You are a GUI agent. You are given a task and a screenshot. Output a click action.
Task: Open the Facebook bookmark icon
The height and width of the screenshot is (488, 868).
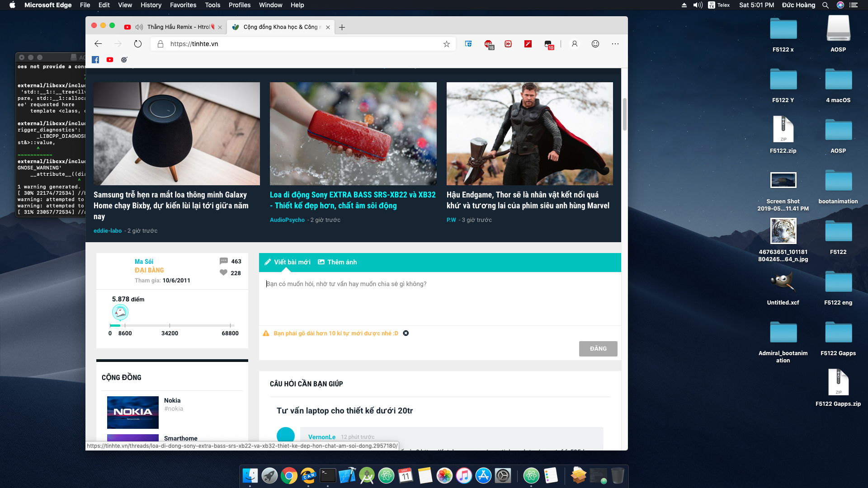point(95,60)
